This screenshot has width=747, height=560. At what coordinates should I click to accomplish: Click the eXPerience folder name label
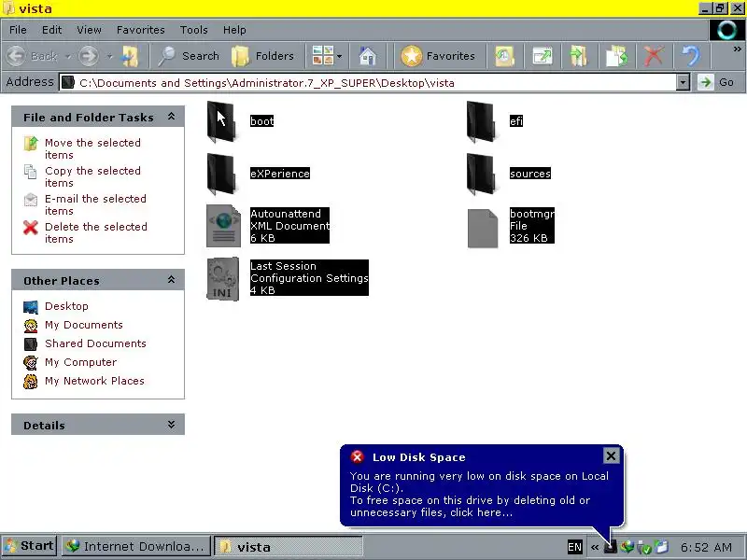click(280, 174)
